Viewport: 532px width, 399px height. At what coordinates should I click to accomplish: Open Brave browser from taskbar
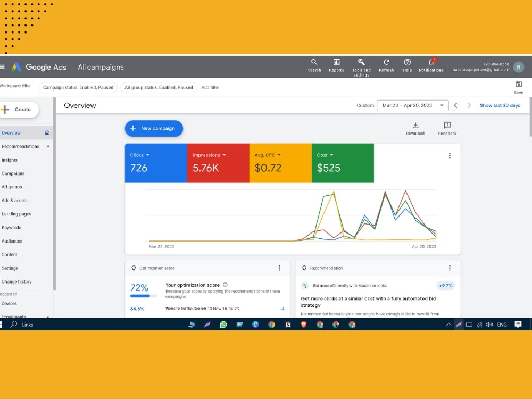pos(304,325)
